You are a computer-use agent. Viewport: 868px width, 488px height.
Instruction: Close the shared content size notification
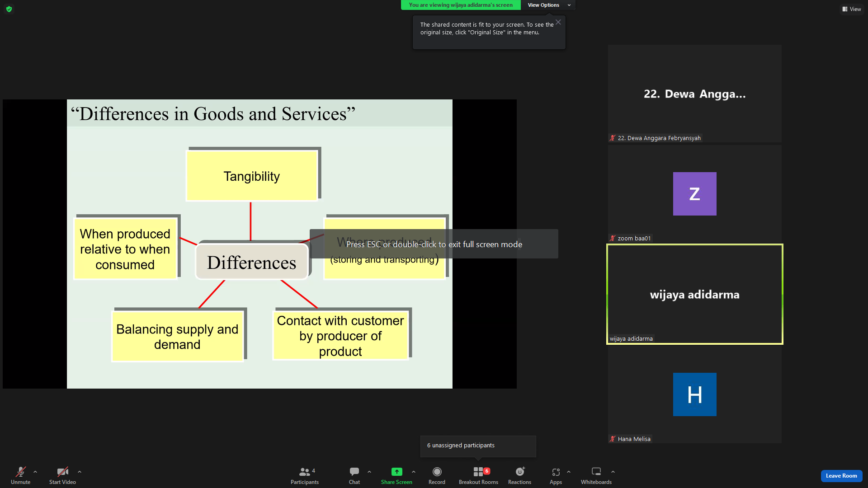point(558,22)
